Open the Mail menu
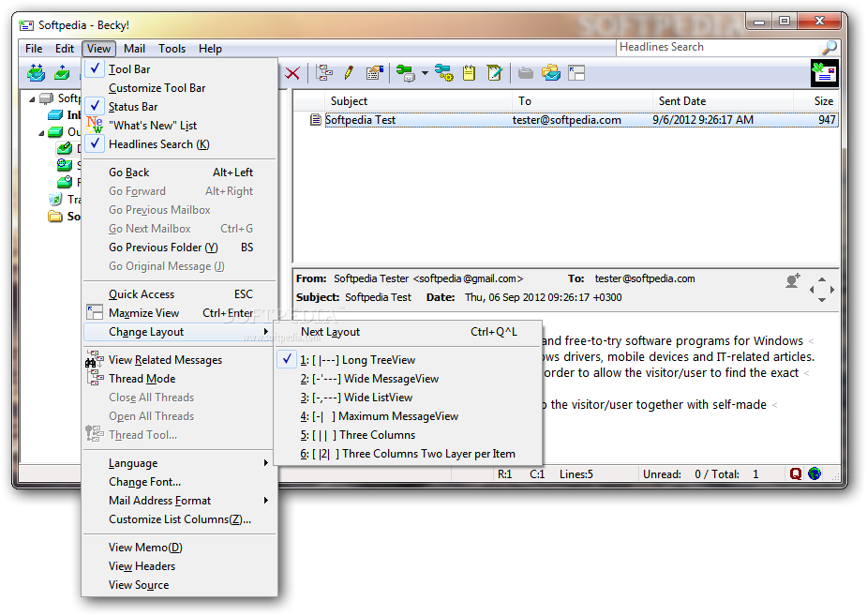 [134, 49]
